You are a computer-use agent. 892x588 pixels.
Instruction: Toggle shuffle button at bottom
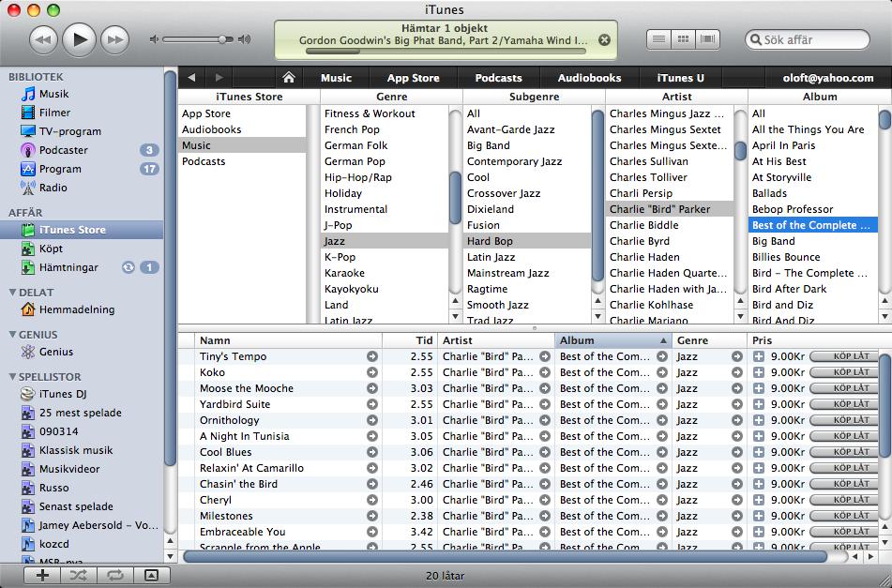79,576
